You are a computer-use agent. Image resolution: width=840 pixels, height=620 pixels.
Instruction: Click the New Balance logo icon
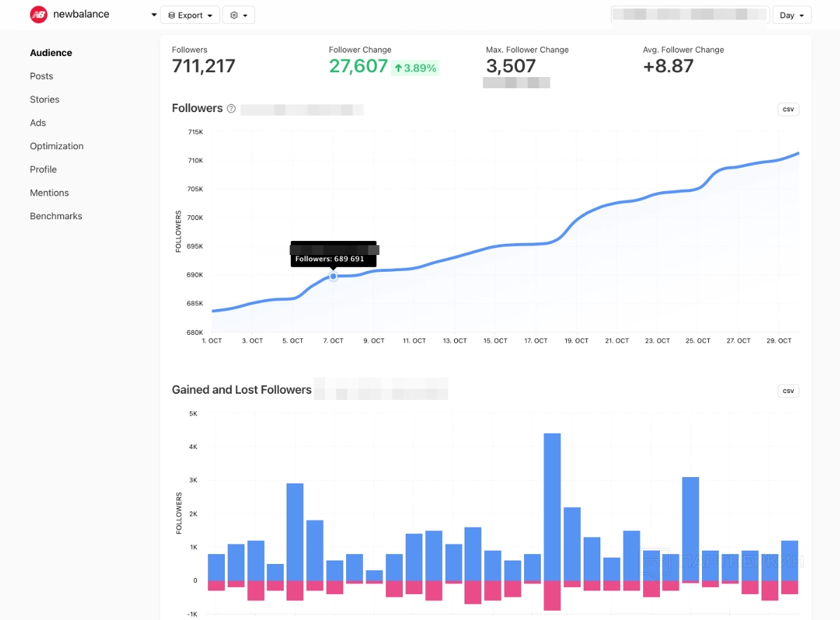click(38, 15)
